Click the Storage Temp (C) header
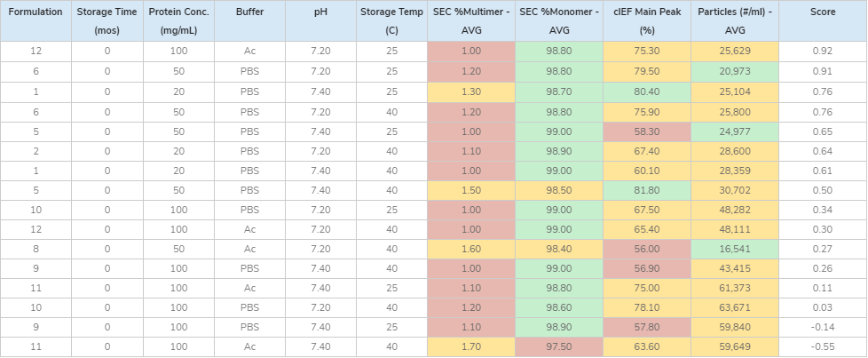The image size is (868, 358). pos(391,21)
